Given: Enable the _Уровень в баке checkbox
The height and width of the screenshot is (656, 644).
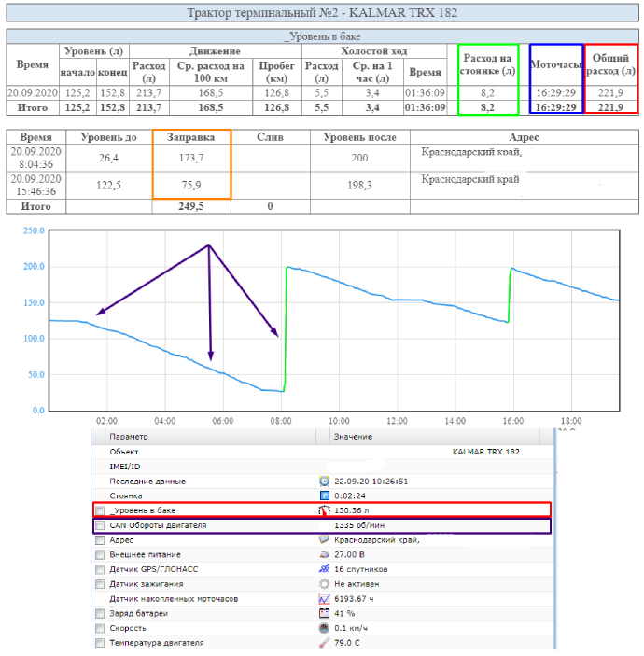Looking at the screenshot, I should tap(100, 510).
